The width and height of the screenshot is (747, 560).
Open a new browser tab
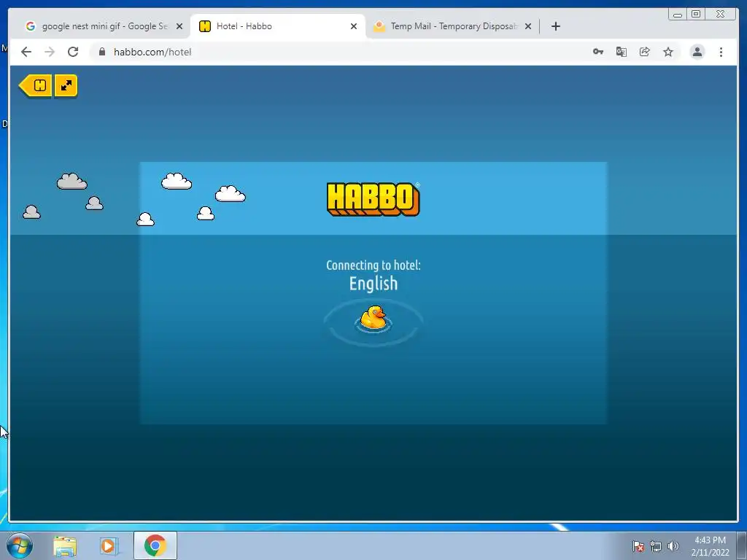555,26
